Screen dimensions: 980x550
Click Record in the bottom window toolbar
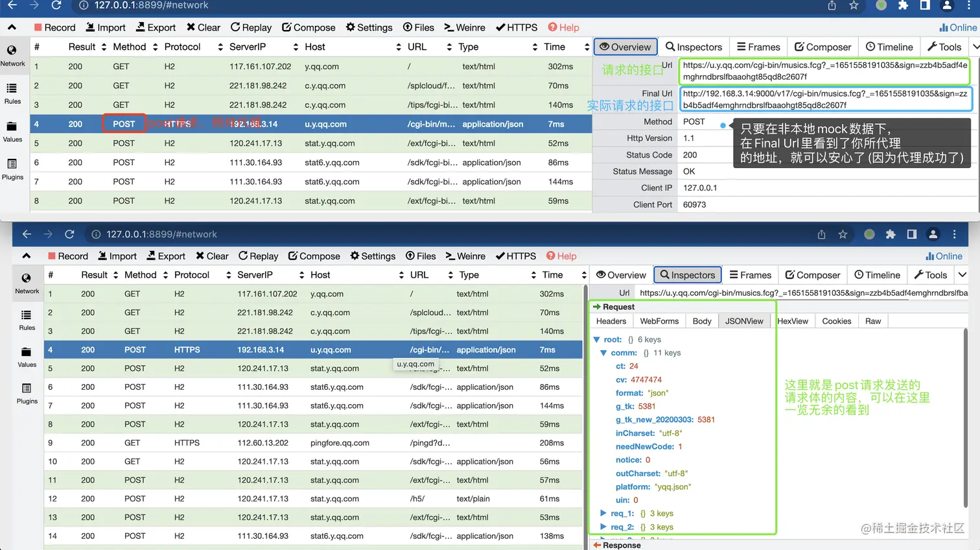67,256
